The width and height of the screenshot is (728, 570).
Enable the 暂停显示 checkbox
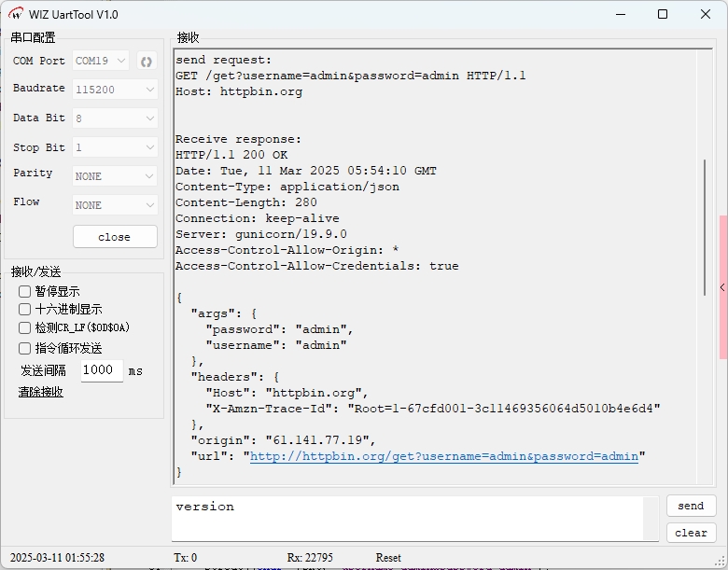(25, 291)
